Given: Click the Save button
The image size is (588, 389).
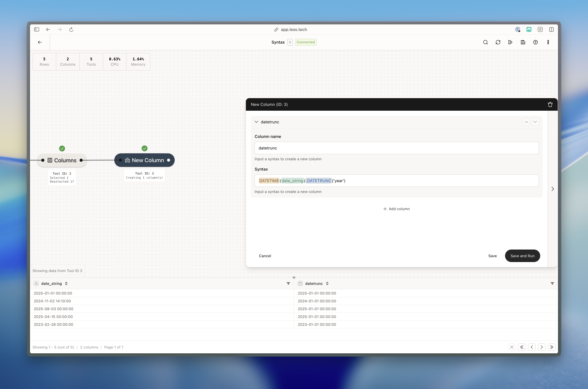Looking at the screenshot, I should click(492, 256).
